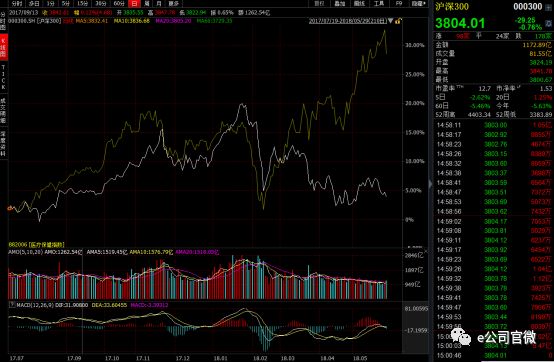The width and height of the screenshot is (554, 362).
Task: Click the 市净率 1.53 value
Action: click(x=546, y=88)
